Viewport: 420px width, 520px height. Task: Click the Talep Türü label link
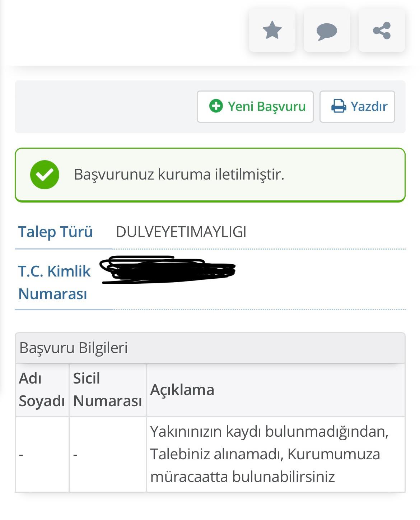point(56,232)
